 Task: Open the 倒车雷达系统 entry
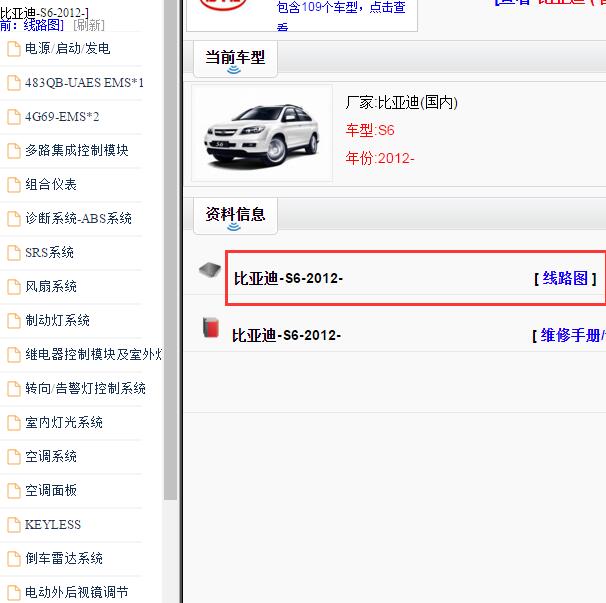pos(64,559)
